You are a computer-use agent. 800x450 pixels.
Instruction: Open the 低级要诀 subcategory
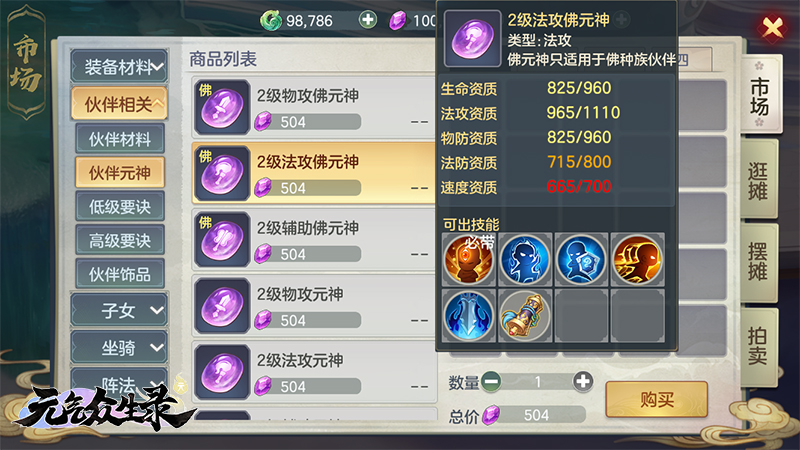(120, 207)
